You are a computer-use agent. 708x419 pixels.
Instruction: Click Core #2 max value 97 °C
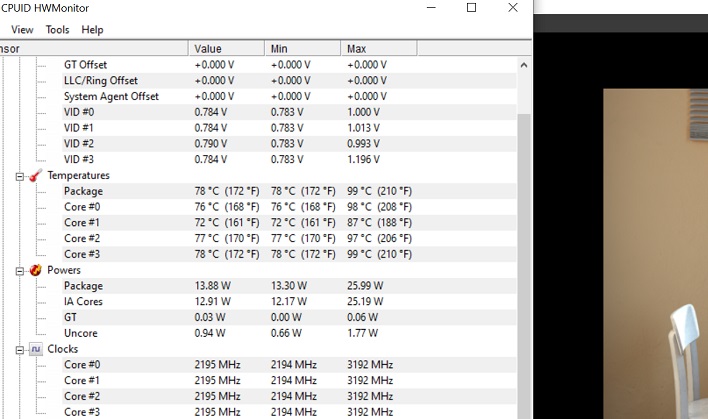pos(379,239)
